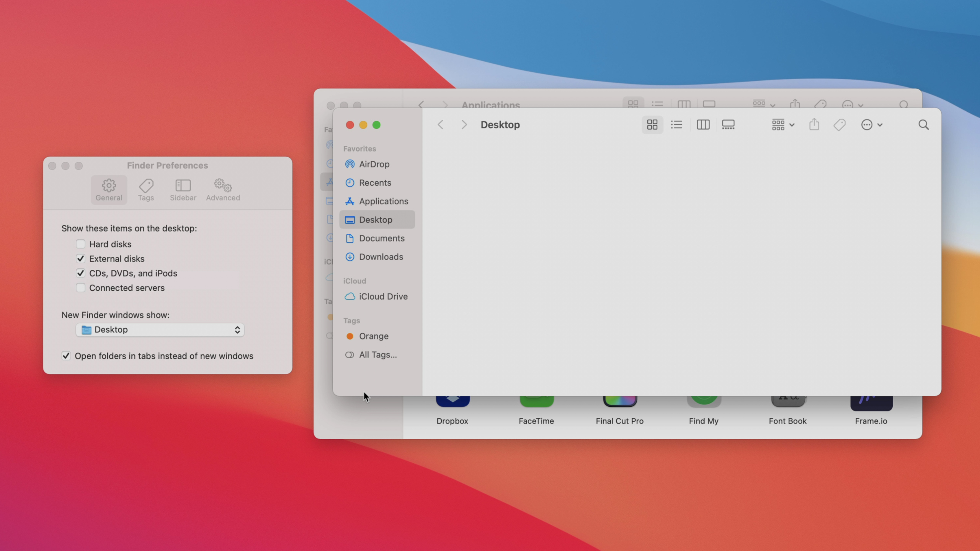980x551 pixels.
Task: Switch to gallery view in Finder
Action: click(x=729, y=124)
